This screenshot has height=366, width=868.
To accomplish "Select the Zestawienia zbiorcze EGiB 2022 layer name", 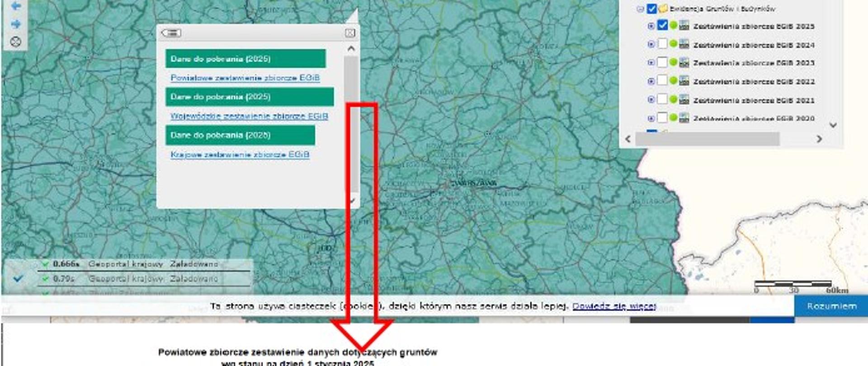I will click(754, 82).
